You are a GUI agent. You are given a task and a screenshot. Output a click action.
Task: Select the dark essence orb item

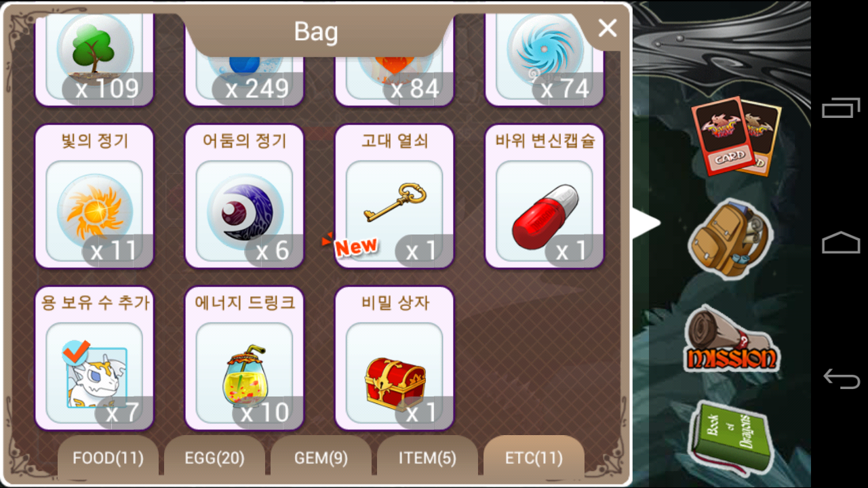(244, 197)
